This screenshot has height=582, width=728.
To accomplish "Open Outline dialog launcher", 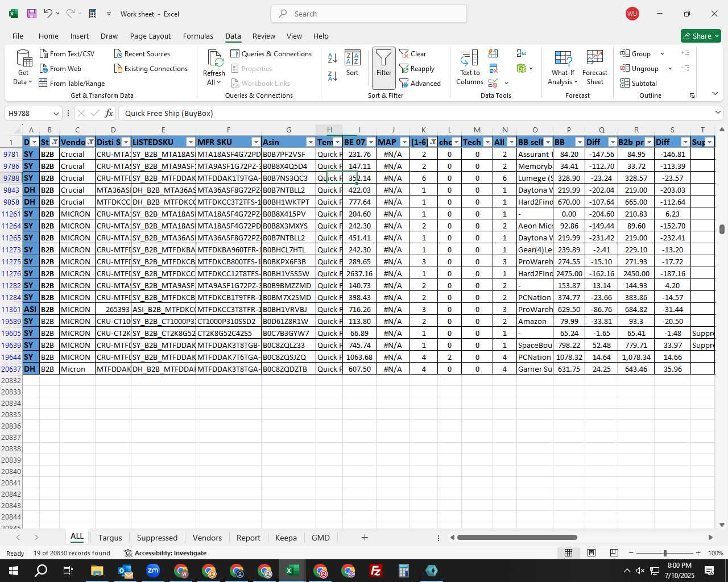I will tap(692, 95).
